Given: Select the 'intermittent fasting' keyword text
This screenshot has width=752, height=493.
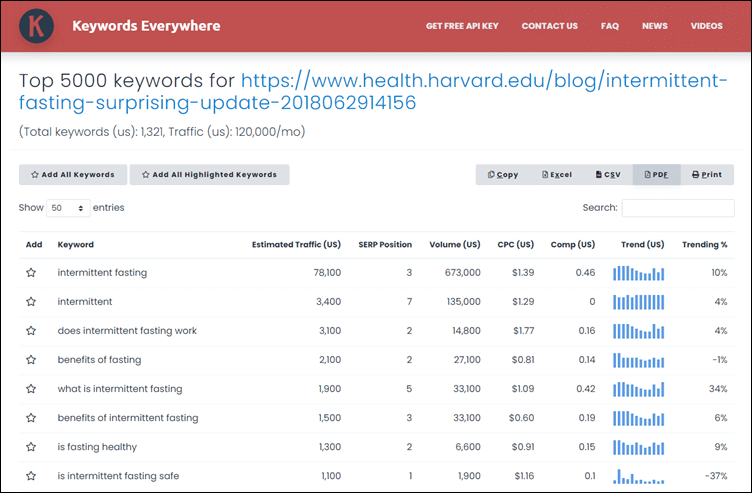Looking at the screenshot, I should point(102,273).
